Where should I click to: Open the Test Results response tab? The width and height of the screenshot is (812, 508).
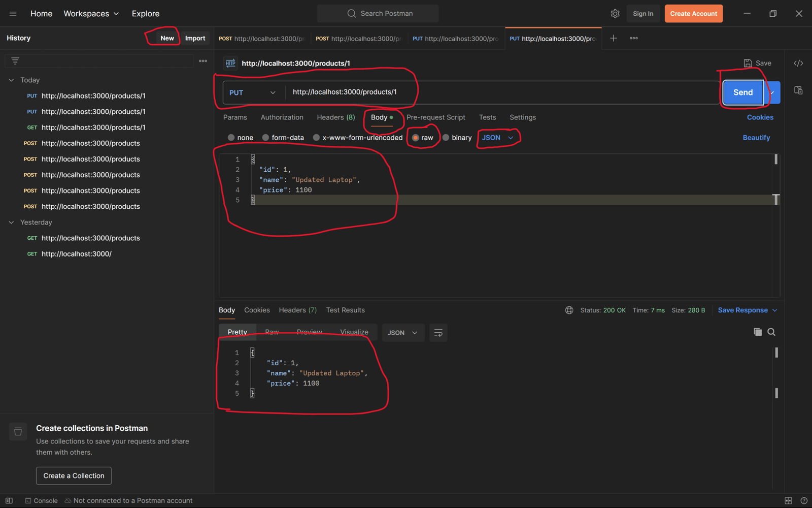(345, 310)
